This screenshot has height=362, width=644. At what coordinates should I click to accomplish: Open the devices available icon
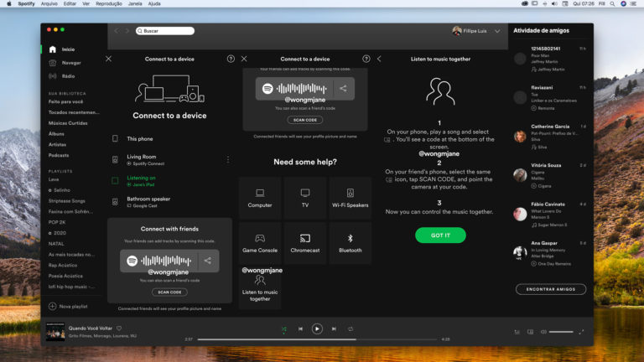coord(530,332)
